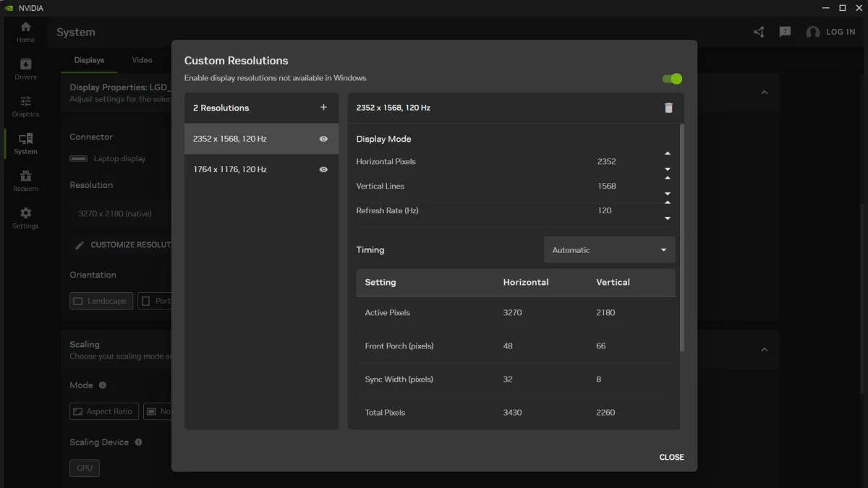Minimize the NVIDIA app window
The image size is (868, 488).
(825, 8)
